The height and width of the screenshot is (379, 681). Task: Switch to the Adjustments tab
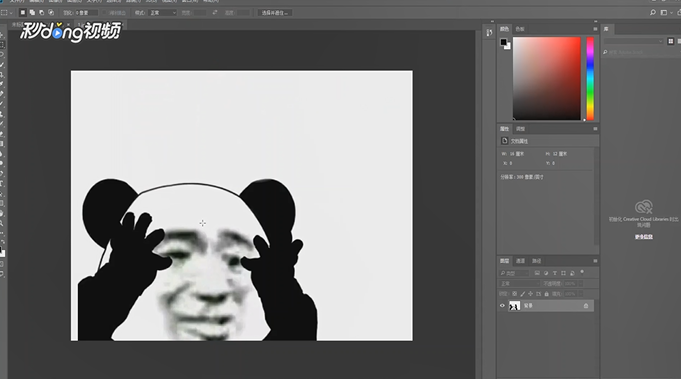520,129
